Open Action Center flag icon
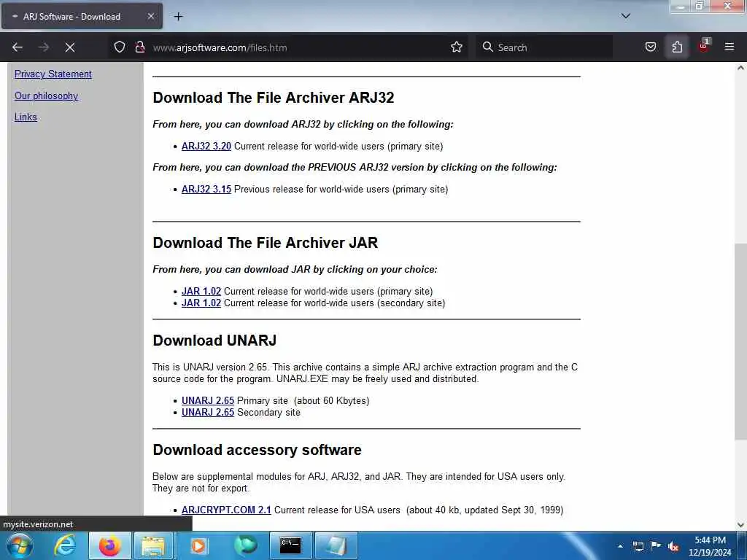 656,546
